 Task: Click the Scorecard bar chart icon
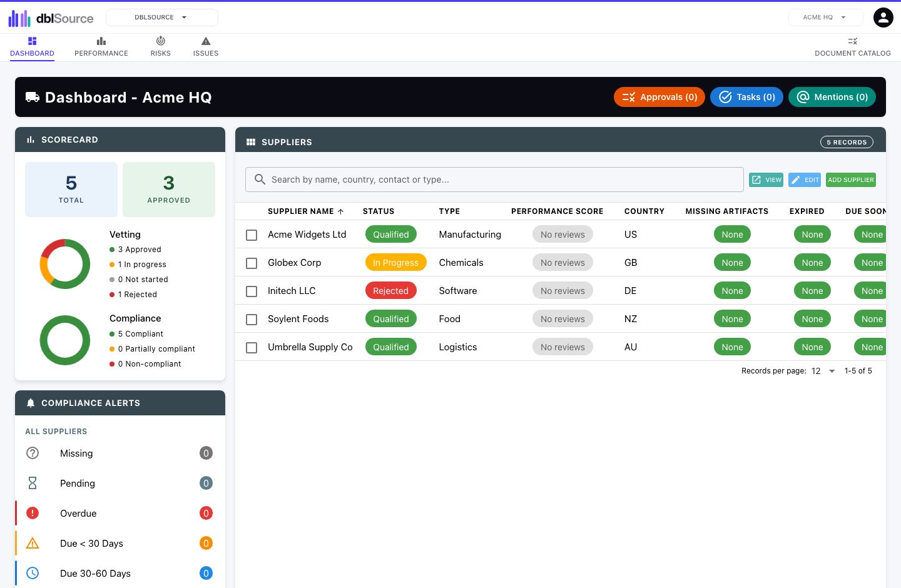tap(31, 140)
